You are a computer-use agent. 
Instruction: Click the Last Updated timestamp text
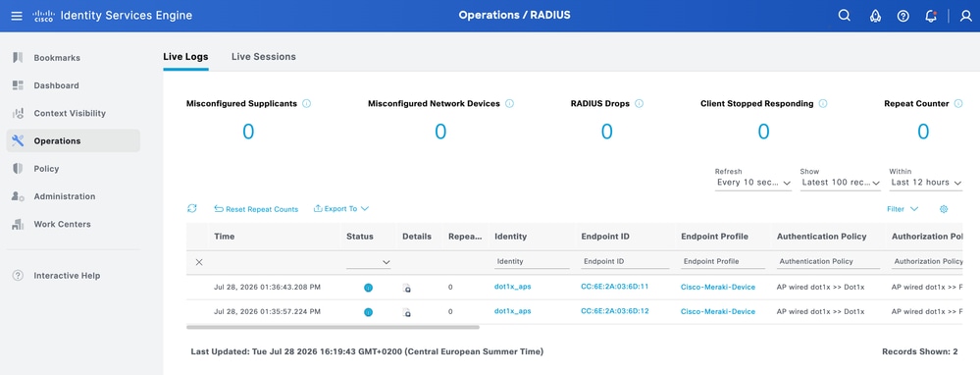tap(367, 351)
